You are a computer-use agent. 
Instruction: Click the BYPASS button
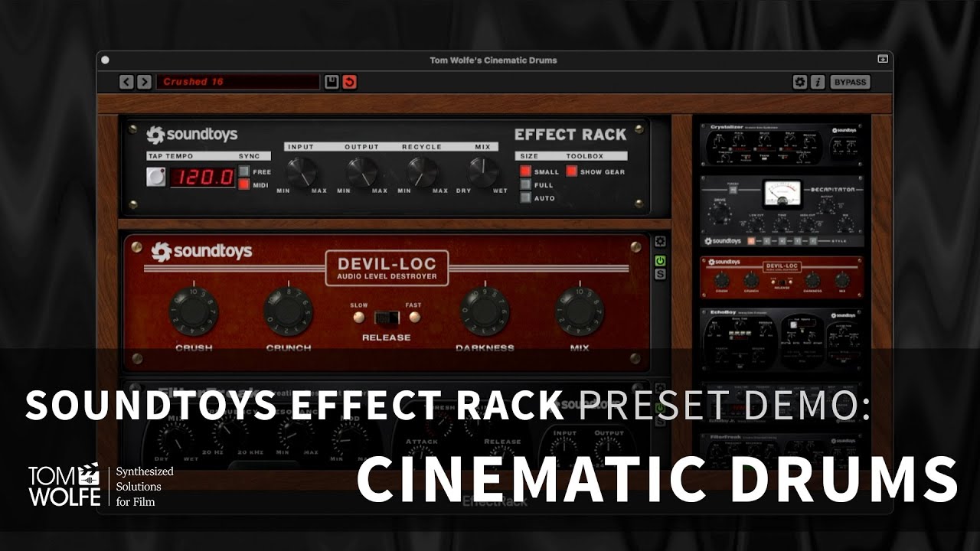[850, 82]
